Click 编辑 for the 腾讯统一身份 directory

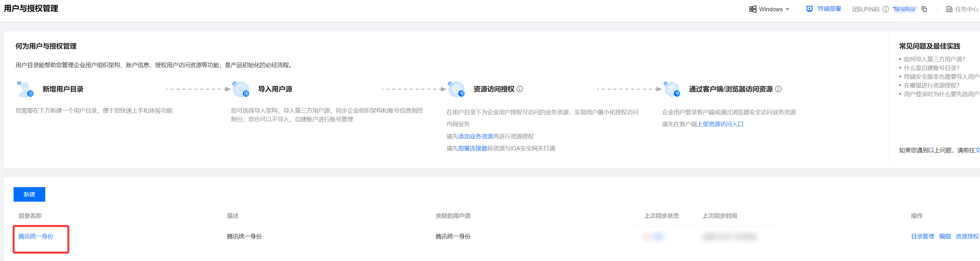(945, 236)
